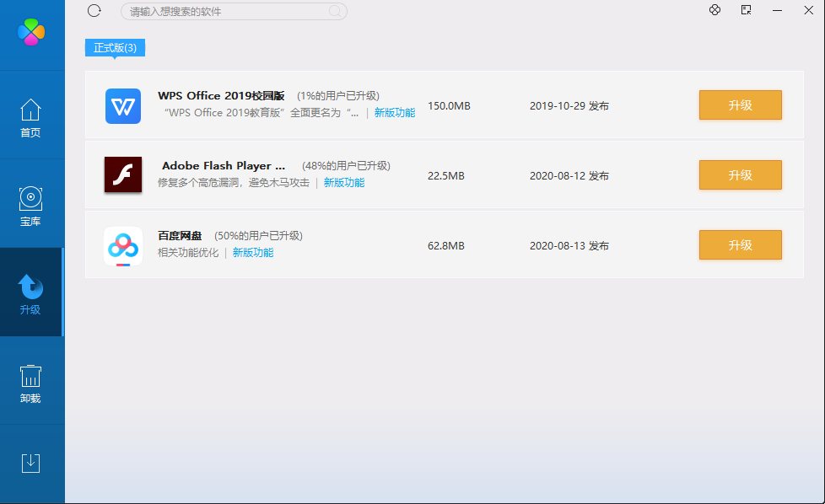Click the colorful clover app logo
The image size is (825, 504).
(31, 32)
